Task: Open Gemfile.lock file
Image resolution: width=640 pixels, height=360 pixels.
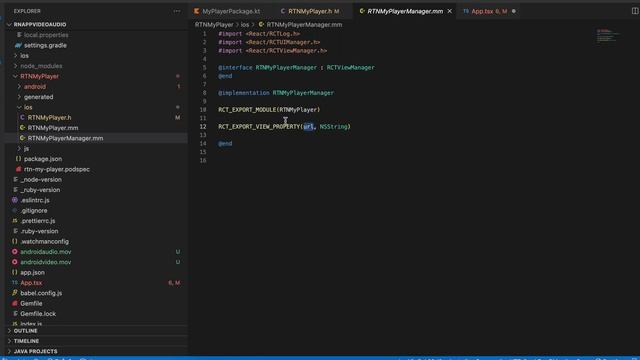Action: click(x=38, y=313)
